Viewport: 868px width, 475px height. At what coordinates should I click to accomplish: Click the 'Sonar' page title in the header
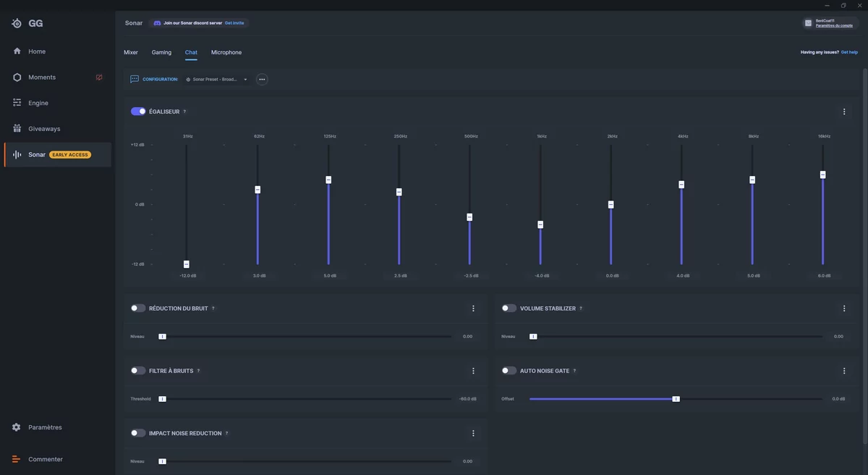pos(134,23)
